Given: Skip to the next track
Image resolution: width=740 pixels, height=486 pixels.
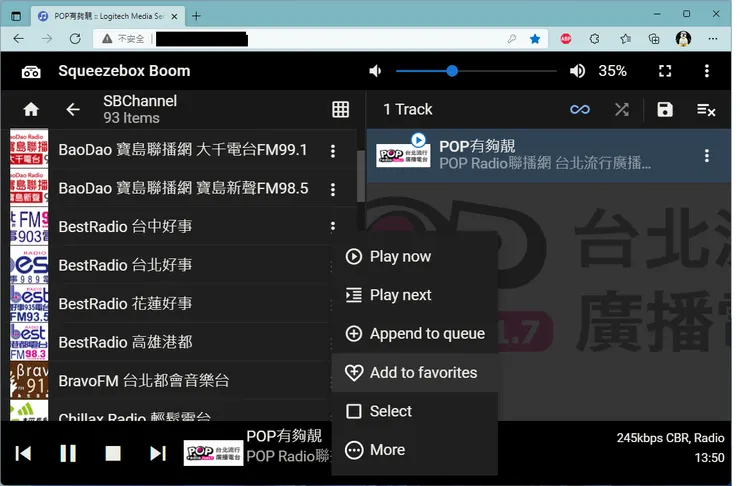Looking at the screenshot, I should (x=158, y=453).
